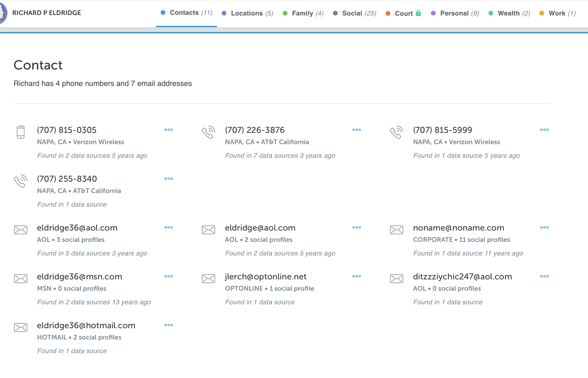Click the envelope icon beside eldridge36@aol.com
Viewport: 588px width, 378px height.
(21, 230)
